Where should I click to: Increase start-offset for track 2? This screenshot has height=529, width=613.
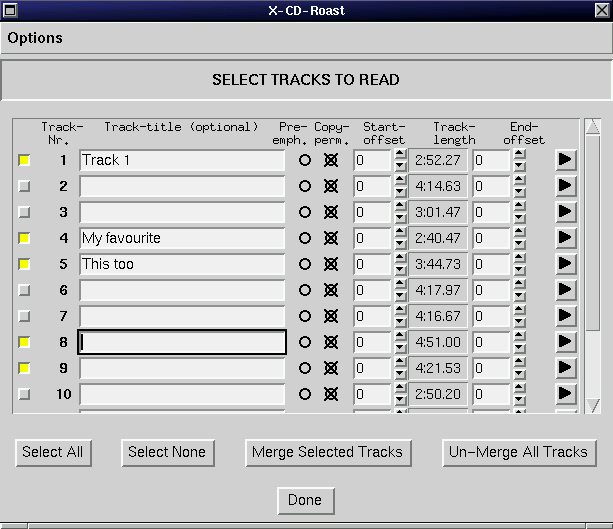click(400, 181)
